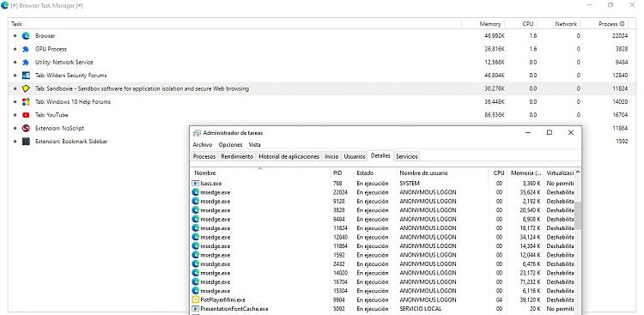Viewport: 644px width, 315px height.
Task: Click the msedge.exe icon for PID 3828
Action: click(x=196, y=210)
